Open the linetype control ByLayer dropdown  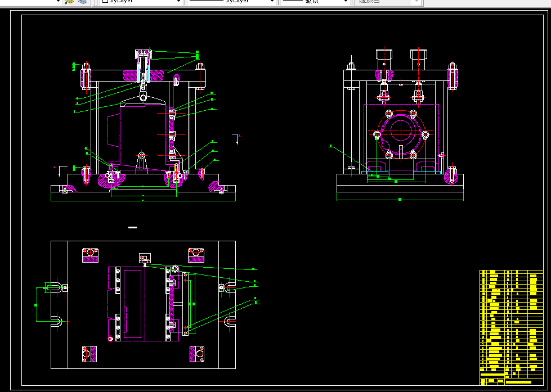point(231,2)
